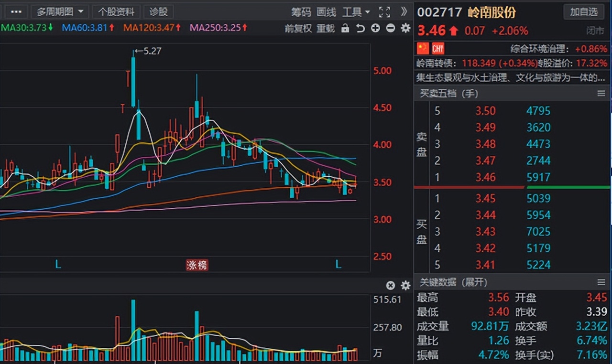The image size is (612, 364).
Task: Open chart settings via the gear icon
Action: click(x=405, y=28)
